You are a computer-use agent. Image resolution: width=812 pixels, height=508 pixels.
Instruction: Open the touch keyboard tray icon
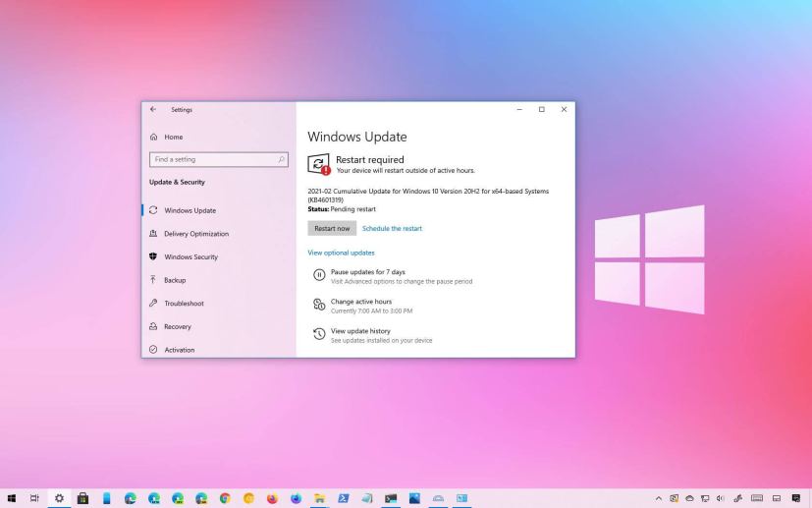pyautogui.click(x=757, y=499)
